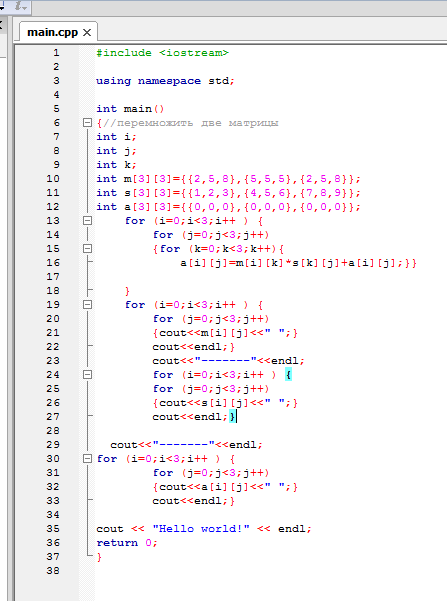The height and width of the screenshot is (601, 447).
Task: Click on '#include <iostream>' text
Action: pyautogui.click(x=163, y=53)
